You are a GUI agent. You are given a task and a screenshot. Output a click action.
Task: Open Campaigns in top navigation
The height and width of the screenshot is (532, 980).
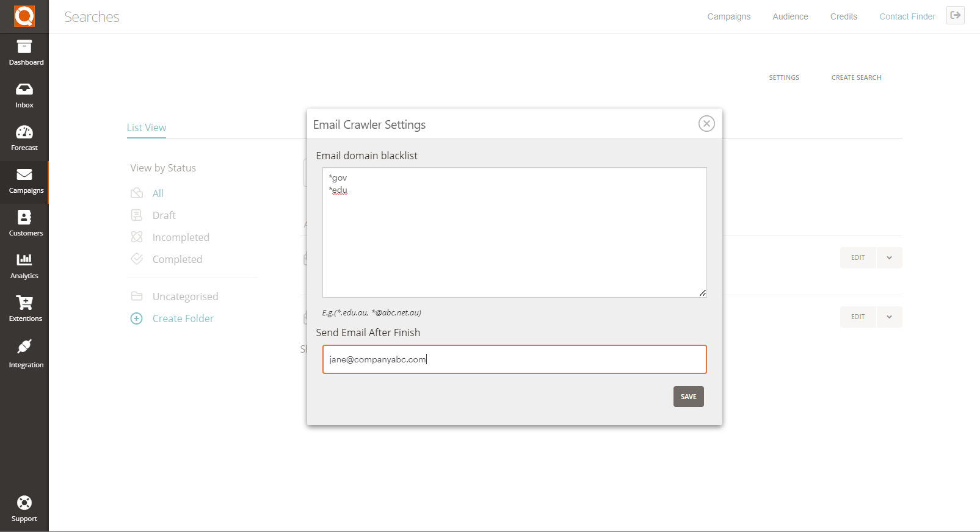(729, 16)
